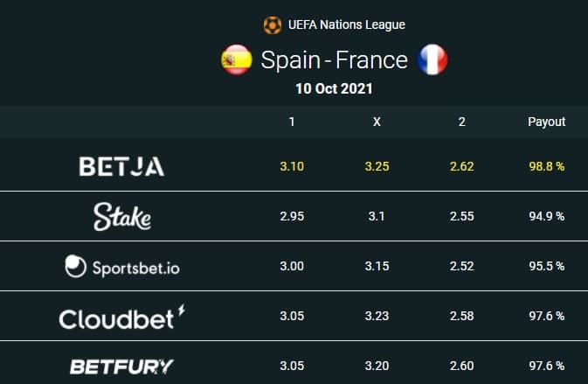Image resolution: width=588 pixels, height=384 pixels.
Task: Open the BETFURY logo
Action: [121, 367]
